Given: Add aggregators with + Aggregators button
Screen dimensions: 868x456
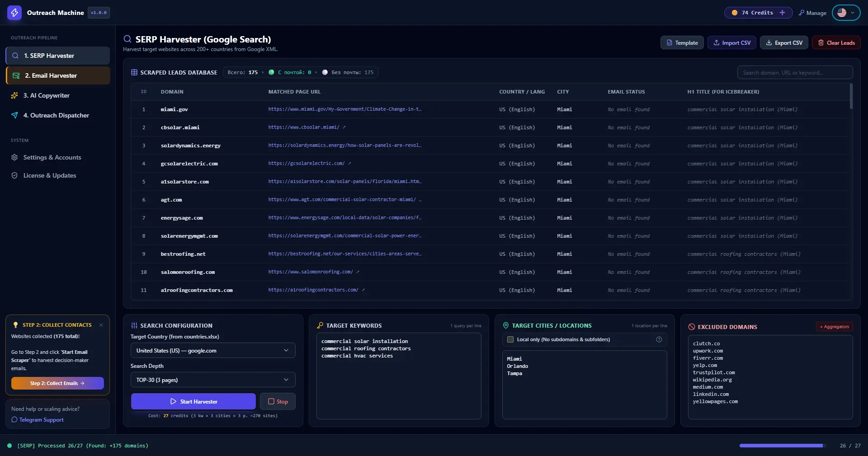Looking at the screenshot, I should click(835, 327).
